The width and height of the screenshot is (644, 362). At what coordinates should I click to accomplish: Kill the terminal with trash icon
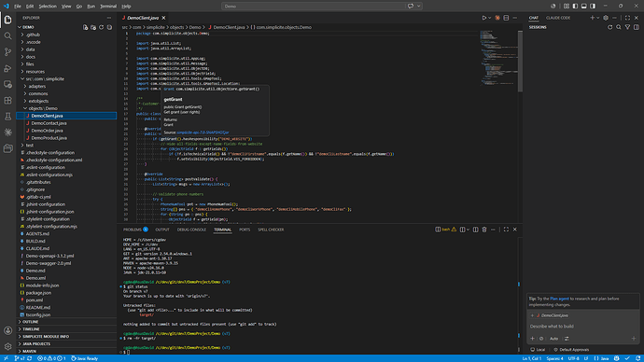[484, 230]
